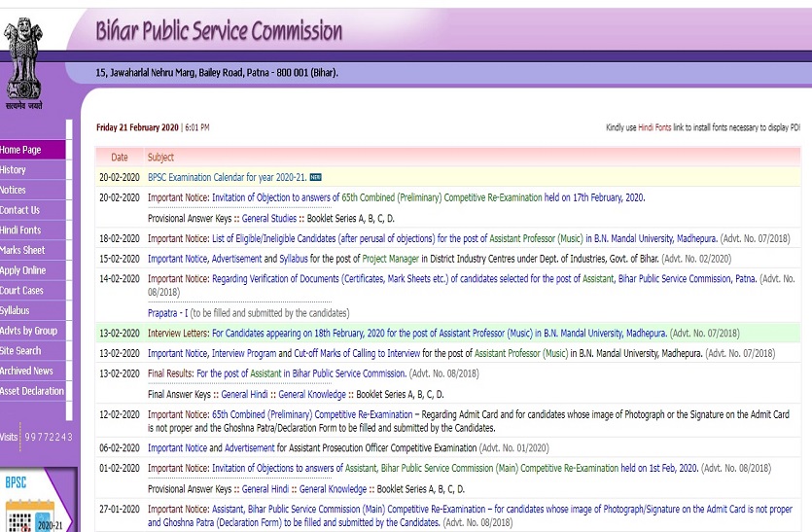Click the Friday 21 February 2020 date text
This screenshot has width=812, height=532.
pyautogui.click(x=137, y=128)
